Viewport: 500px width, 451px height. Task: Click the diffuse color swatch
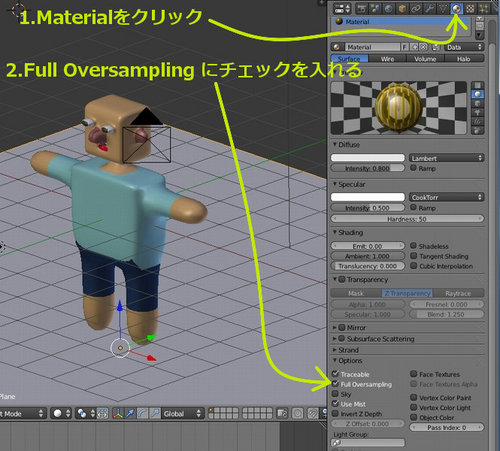coord(368,158)
